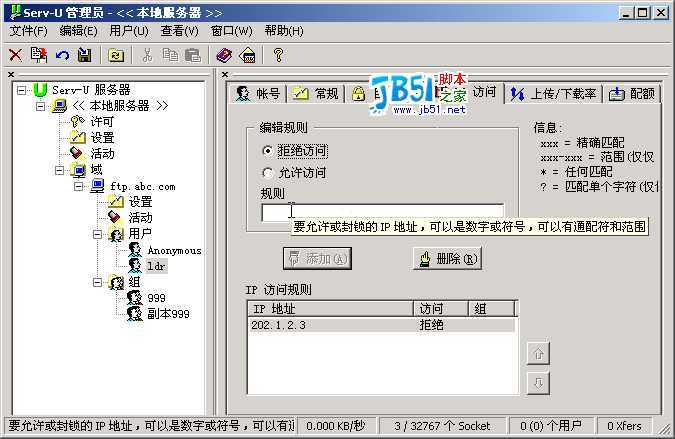Viewport: 675px width, 439px height.
Task: Click the local server computer icon
Action: pos(59,106)
